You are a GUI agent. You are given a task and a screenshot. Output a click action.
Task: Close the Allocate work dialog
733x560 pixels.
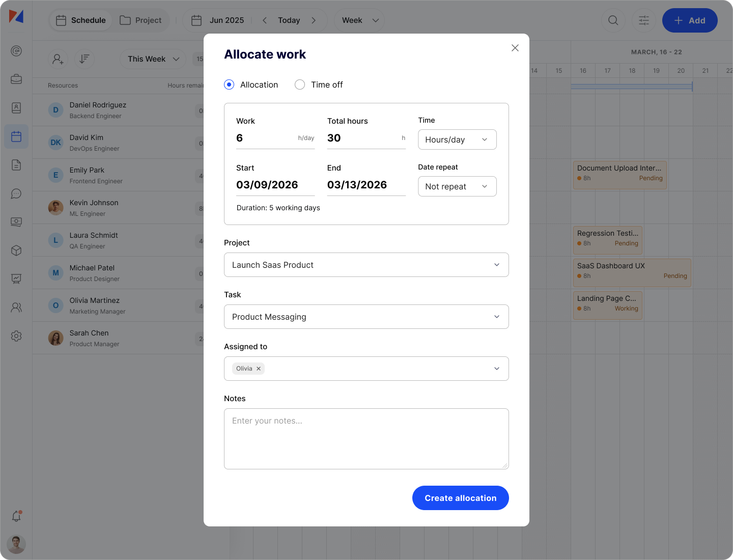tap(515, 48)
